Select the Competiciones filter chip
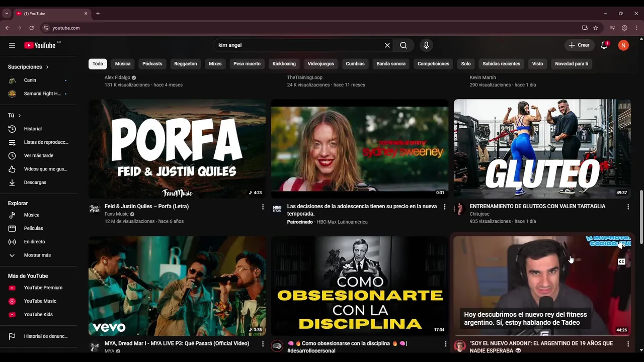The image size is (644, 362). [x=433, y=64]
